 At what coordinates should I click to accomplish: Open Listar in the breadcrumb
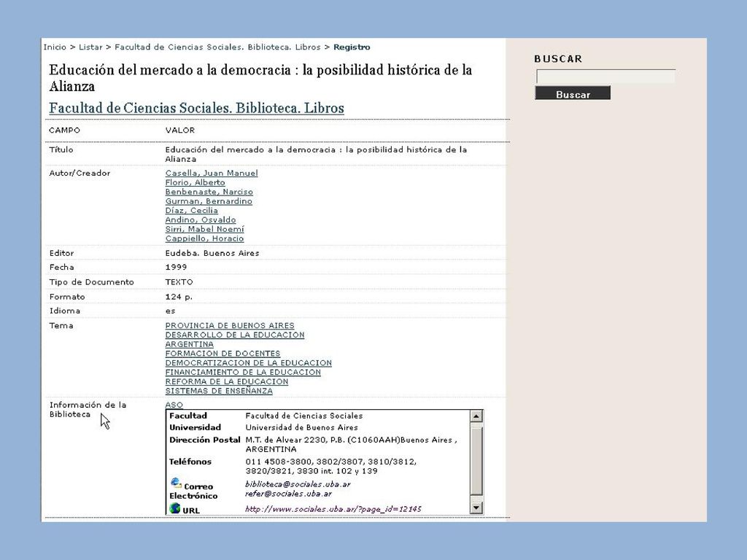tap(90, 47)
